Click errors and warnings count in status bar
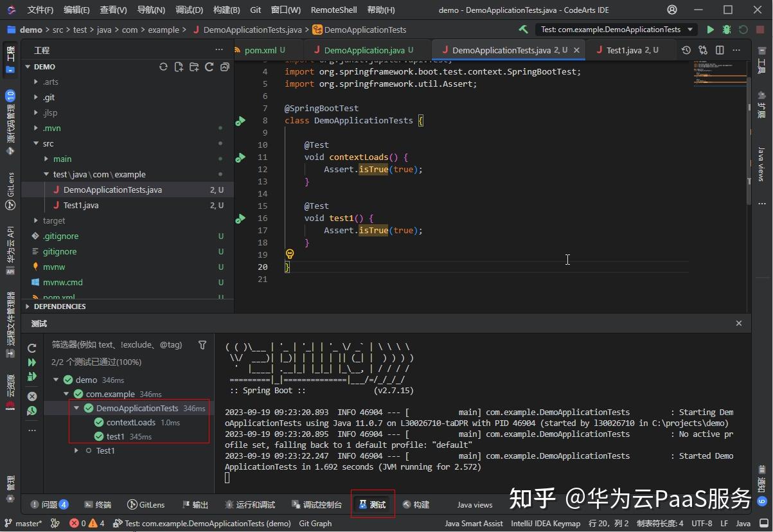Viewport: 773px width, 532px height. click(x=87, y=524)
